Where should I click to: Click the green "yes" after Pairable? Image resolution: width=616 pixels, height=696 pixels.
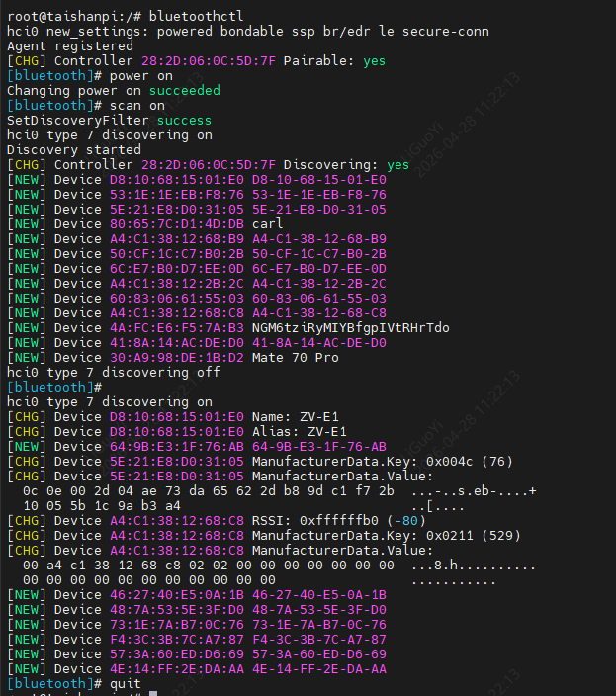pyautogui.click(x=375, y=61)
